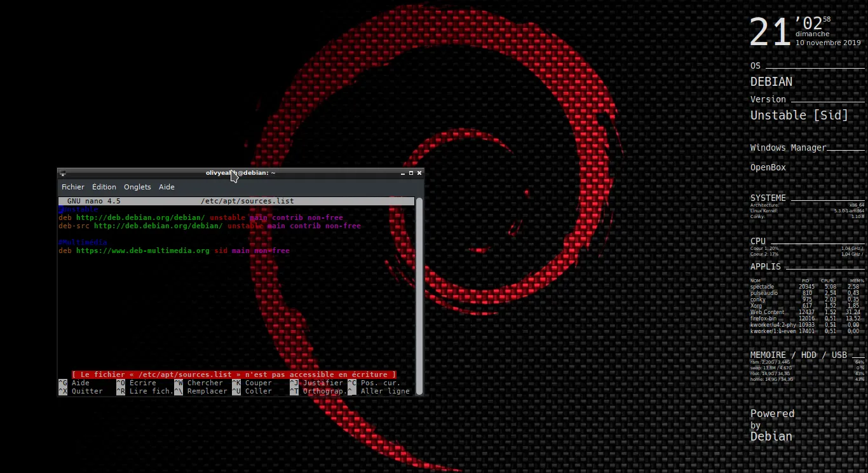Click the 'Xorg' process row
The height and width of the screenshot is (473, 868).
[804, 306]
